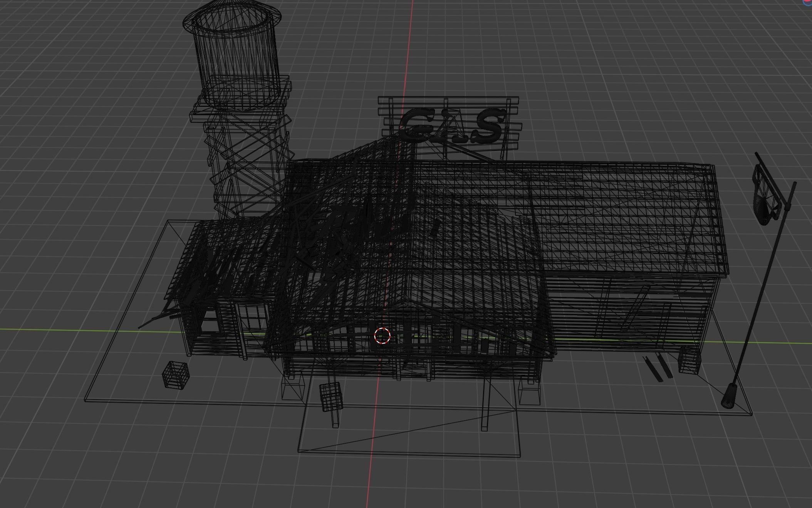Select the wireframe crate on the far left
812x508 pixels.
175,375
